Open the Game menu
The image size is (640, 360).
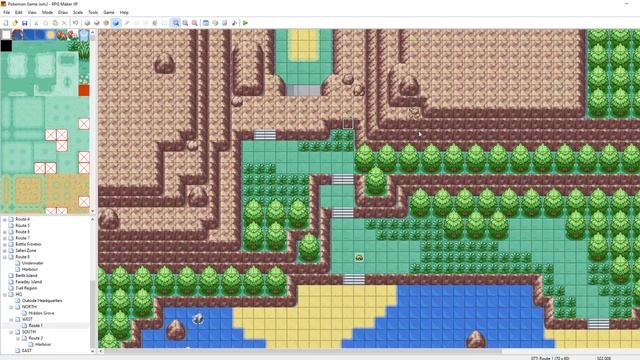109,13
